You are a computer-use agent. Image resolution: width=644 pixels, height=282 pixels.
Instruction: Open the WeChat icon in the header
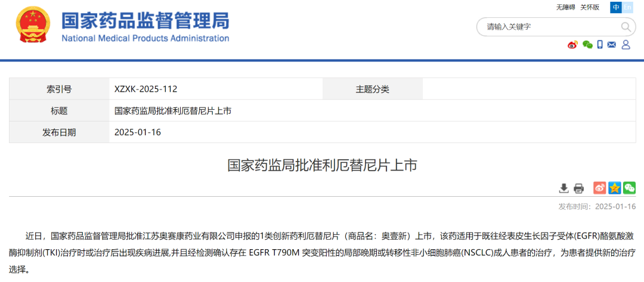[587, 45]
